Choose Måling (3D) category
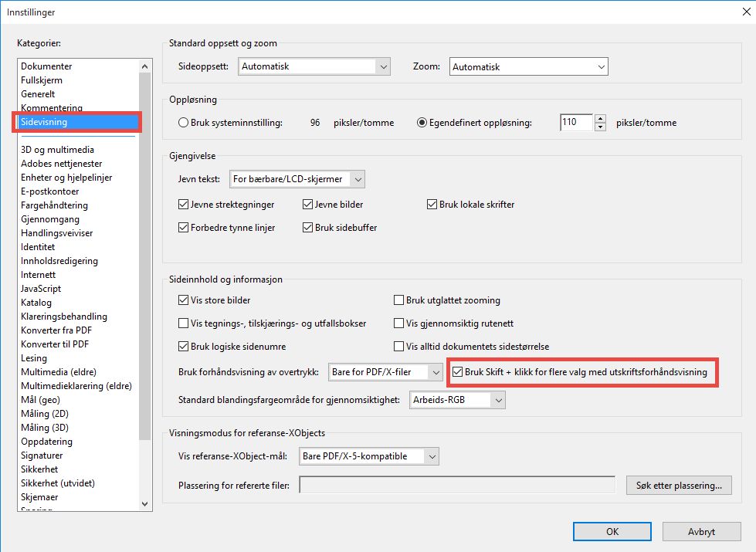756x552 pixels. tap(44, 428)
